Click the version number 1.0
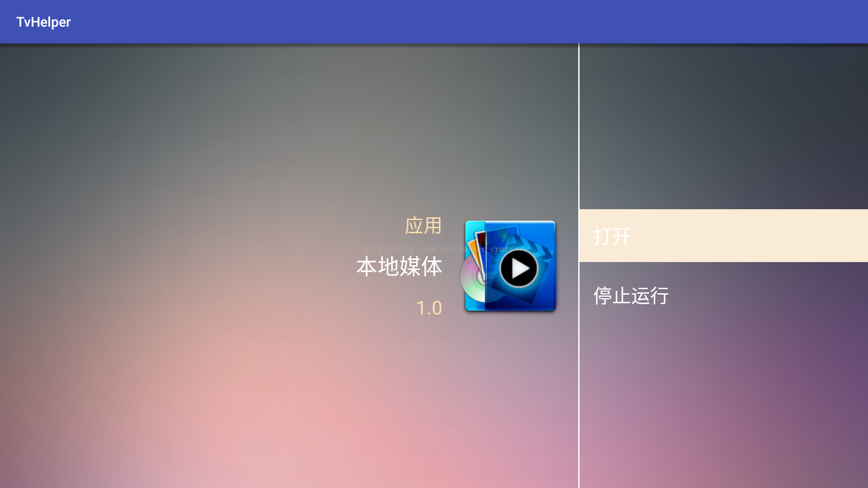 click(x=429, y=308)
